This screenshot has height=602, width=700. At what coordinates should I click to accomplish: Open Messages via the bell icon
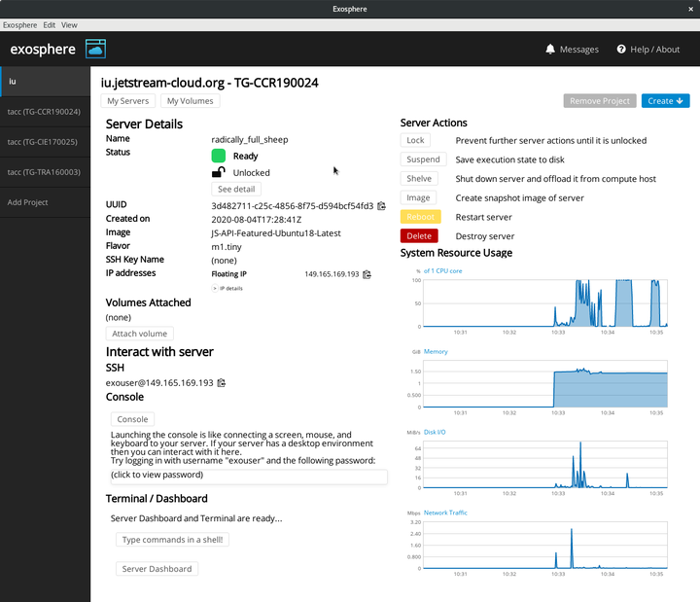pyautogui.click(x=551, y=50)
